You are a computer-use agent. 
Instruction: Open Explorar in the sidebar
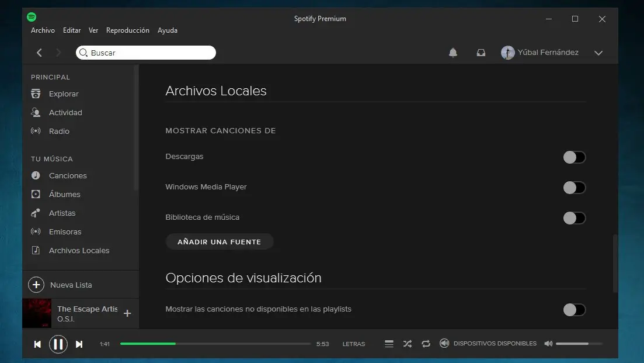click(62, 94)
